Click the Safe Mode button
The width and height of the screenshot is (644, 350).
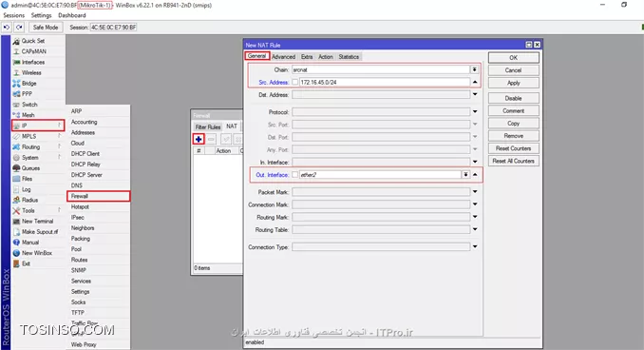pyautogui.click(x=46, y=28)
